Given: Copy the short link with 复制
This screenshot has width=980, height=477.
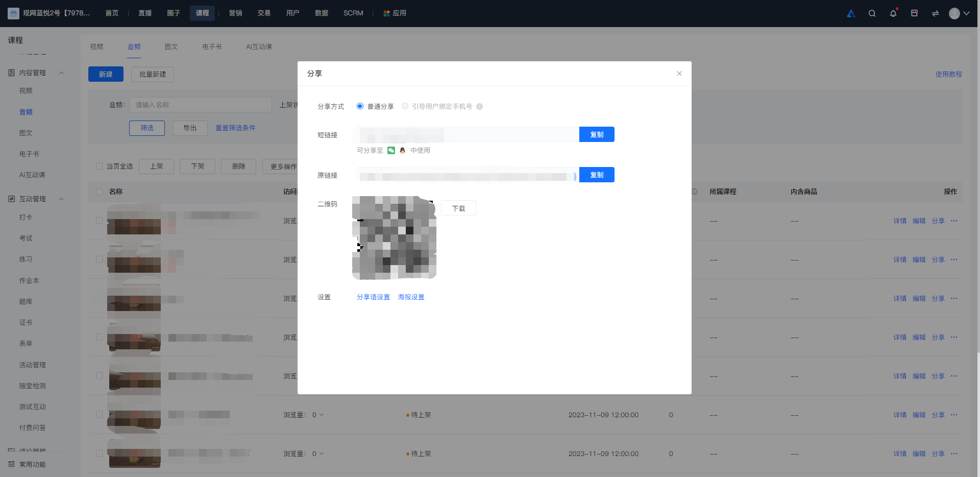Looking at the screenshot, I should [597, 134].
